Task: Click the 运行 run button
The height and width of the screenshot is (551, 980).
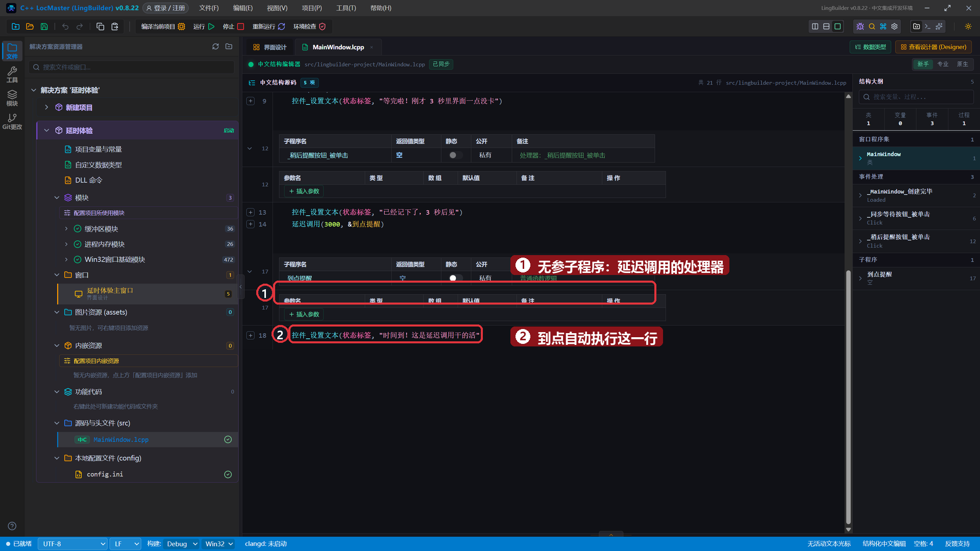Action: (204, 27)
